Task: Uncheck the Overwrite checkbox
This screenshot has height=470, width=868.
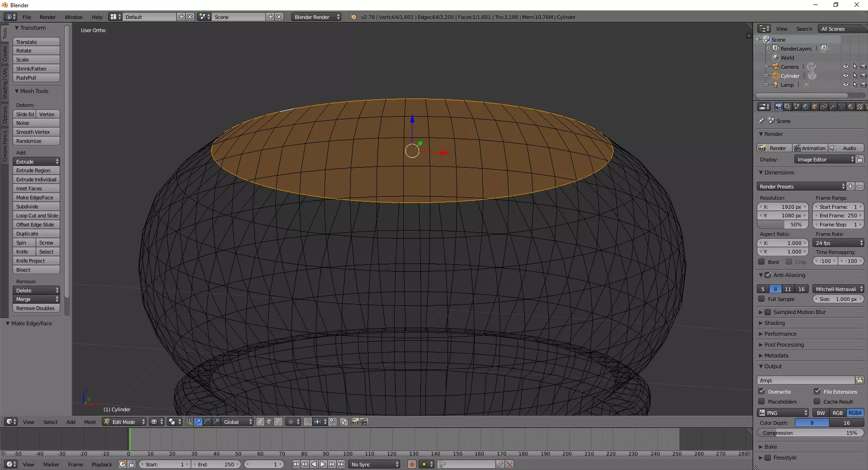Action: [762, 391]
